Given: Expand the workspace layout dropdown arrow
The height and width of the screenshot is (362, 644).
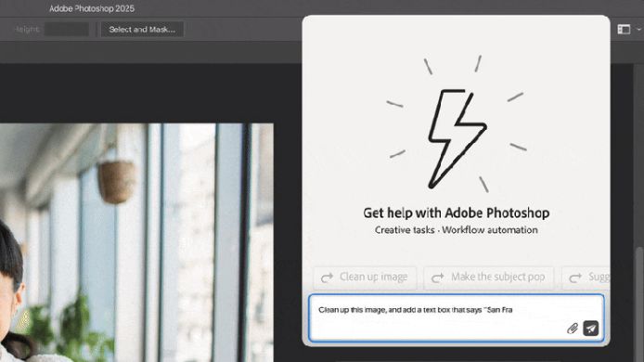Looking at the screenshot, I should 638,29.
